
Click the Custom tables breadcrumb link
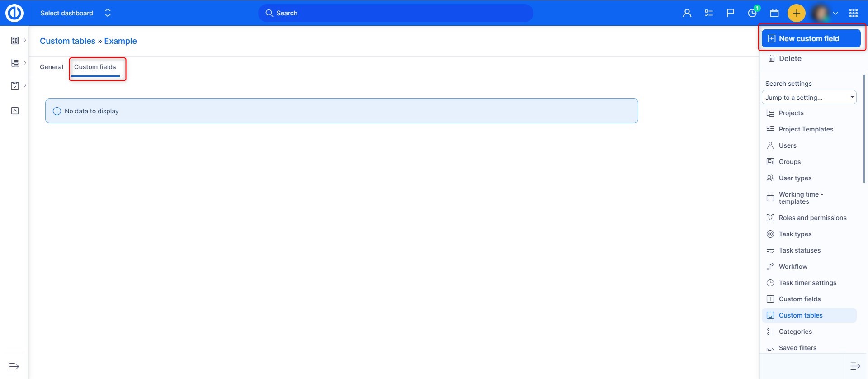tap(67, 41)
